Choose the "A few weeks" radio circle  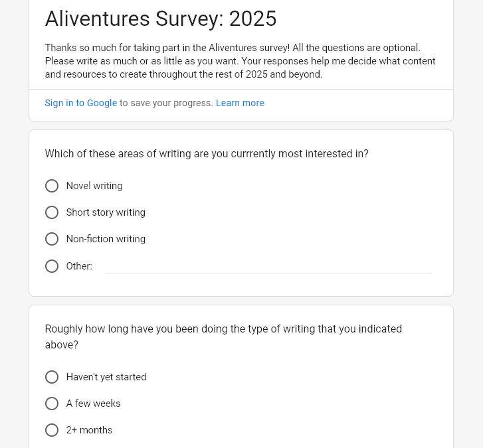point(52,404)
